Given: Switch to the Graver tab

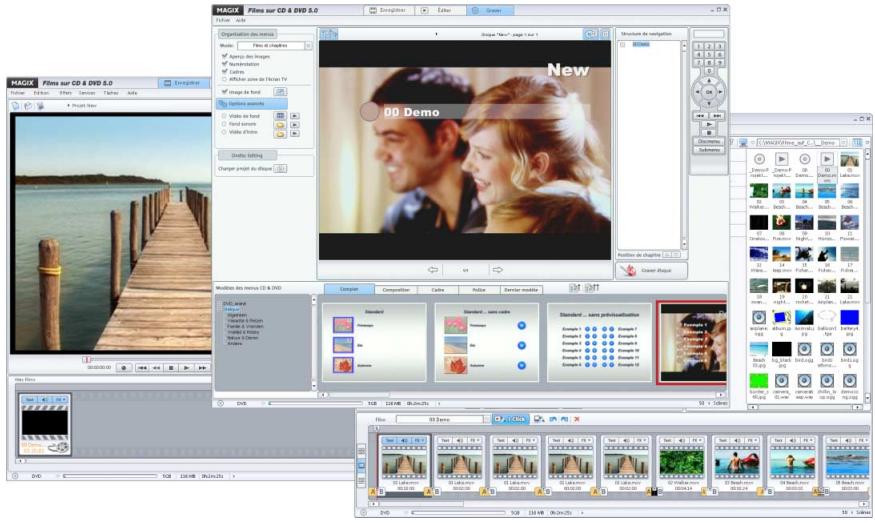Looking at the screenshot, I should [x=491, y=11].
